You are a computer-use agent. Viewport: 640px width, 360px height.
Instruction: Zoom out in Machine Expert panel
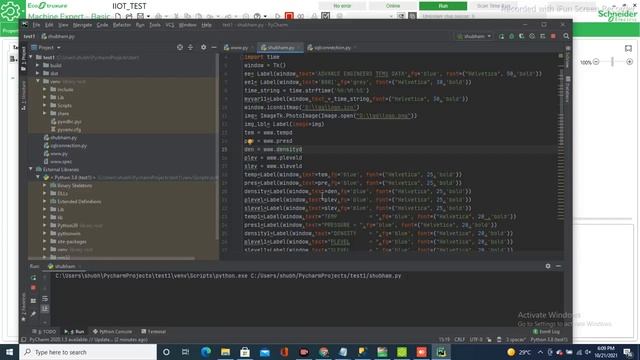point(596,62)
